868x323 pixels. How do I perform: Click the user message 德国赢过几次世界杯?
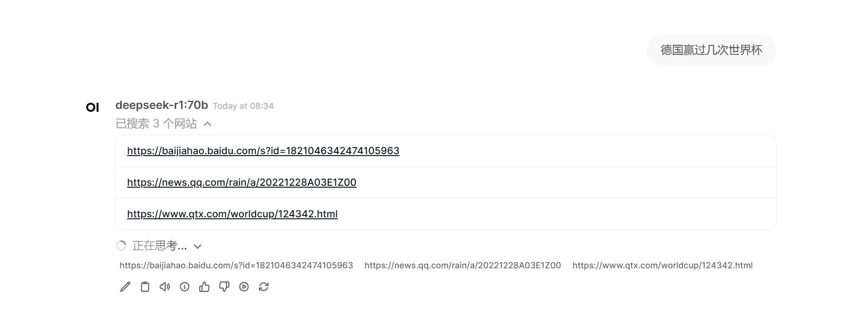coord(711,50)
